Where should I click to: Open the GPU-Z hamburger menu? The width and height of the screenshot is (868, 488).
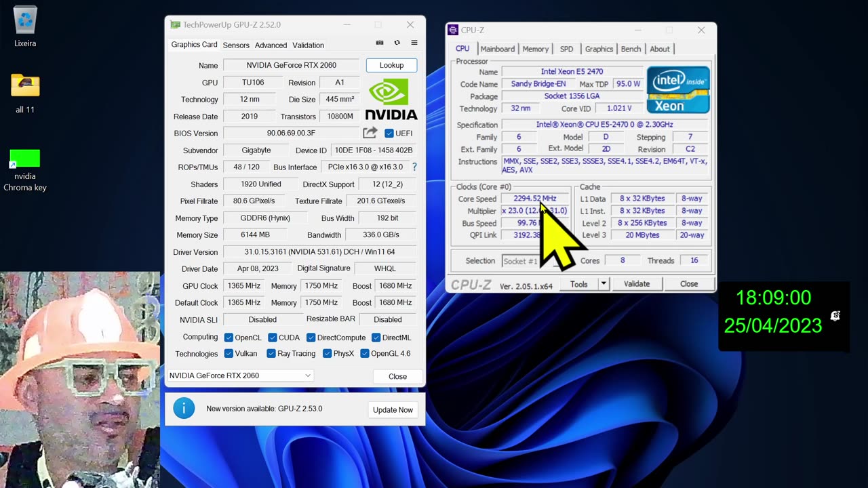click(414, 43)
